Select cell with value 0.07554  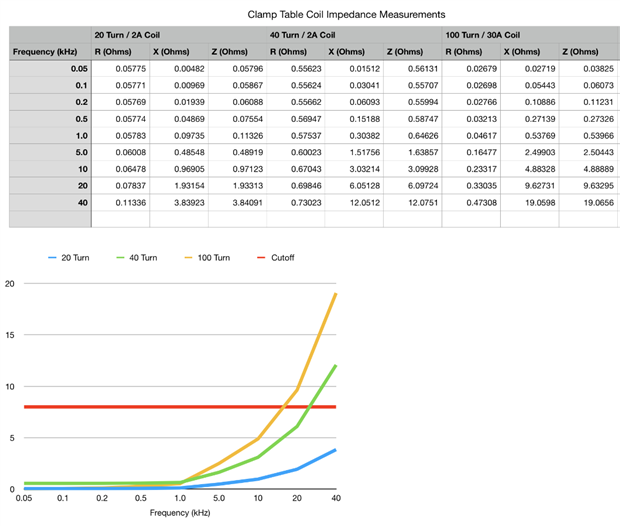[x=238, y=119]
